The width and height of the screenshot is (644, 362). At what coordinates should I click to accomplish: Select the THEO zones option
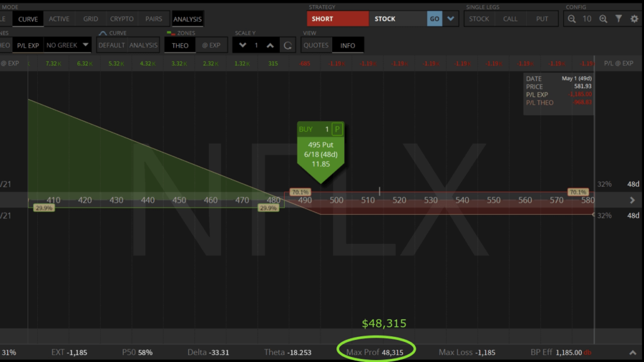(180, 45)
